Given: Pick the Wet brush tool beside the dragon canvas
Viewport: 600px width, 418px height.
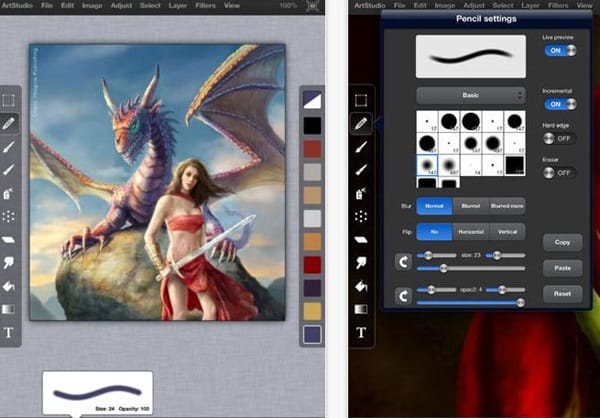Looking at the screenshot, I should tap(8, 170).
